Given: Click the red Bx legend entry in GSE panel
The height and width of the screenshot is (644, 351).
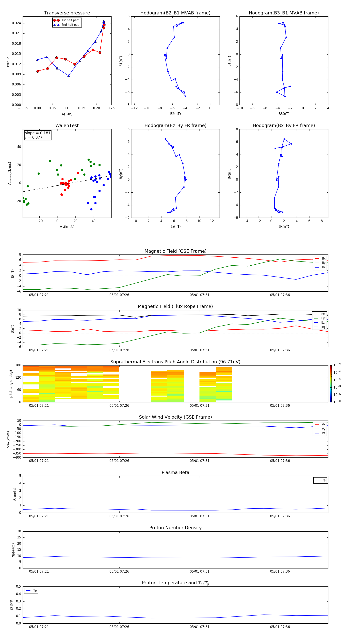Looking at the screenshot, I should 320,259.
